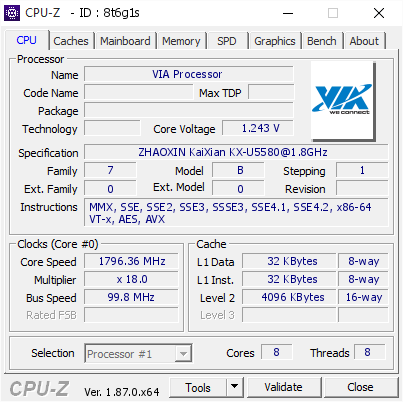The image size is (403, 402).
Task: Click the Tools button
Action: click(x=198, y=387)
